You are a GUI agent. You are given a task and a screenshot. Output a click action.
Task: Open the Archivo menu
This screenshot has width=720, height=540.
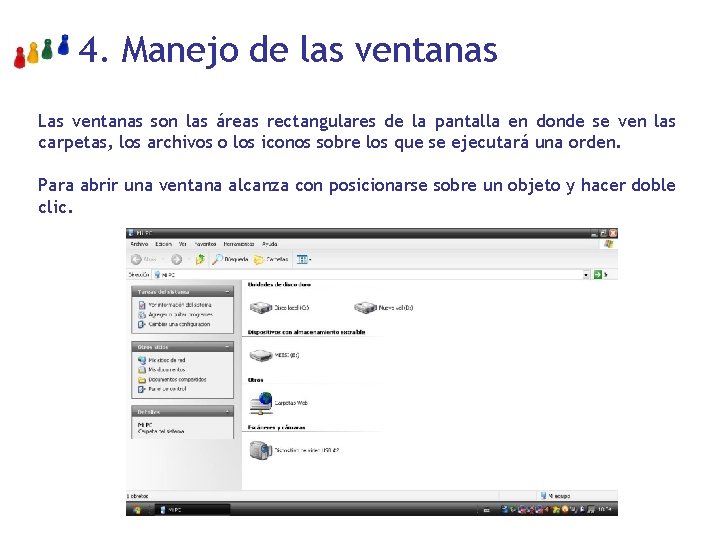click(x=139, y=244)
